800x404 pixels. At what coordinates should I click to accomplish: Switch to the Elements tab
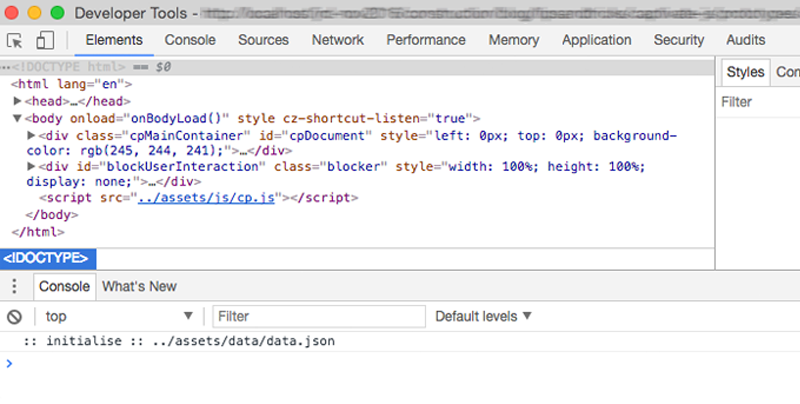point(114,40)
